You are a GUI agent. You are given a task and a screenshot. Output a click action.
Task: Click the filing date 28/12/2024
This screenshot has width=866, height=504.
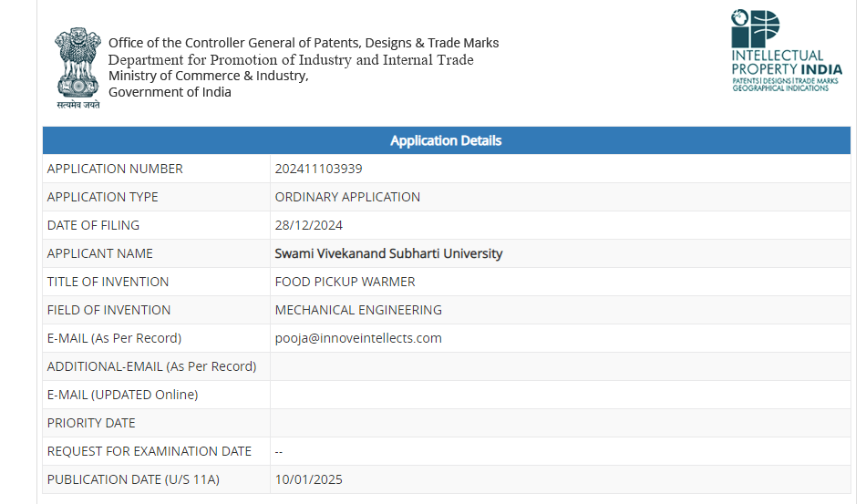click(x=309, y=225)
